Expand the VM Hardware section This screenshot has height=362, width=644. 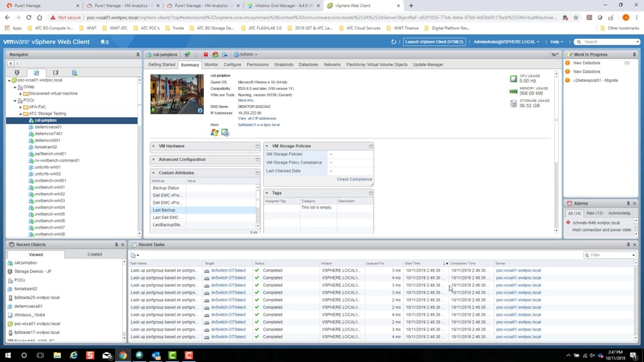coord(154,146)
